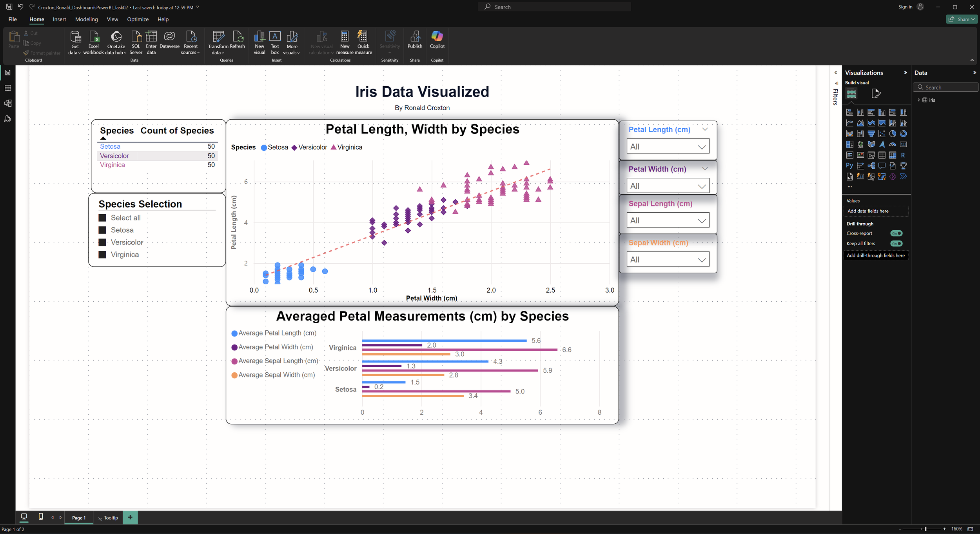Image resolution: width=980 pixels, height=534 pixels.
Task: Check the Setosa species checkbox
Action: pyautogui.click(x=102, y=230)
